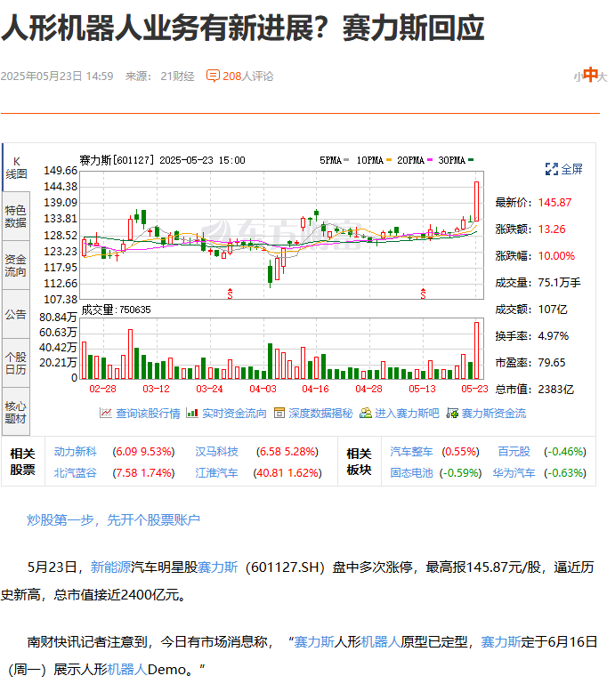Open the 固态电池 sector link
615x700 pixels.
point(411,473)
